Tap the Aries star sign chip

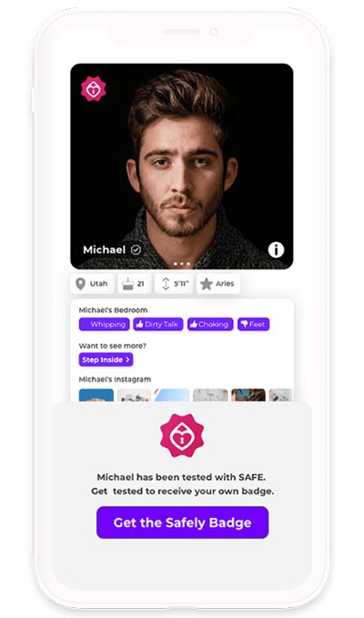pos(218,284)
